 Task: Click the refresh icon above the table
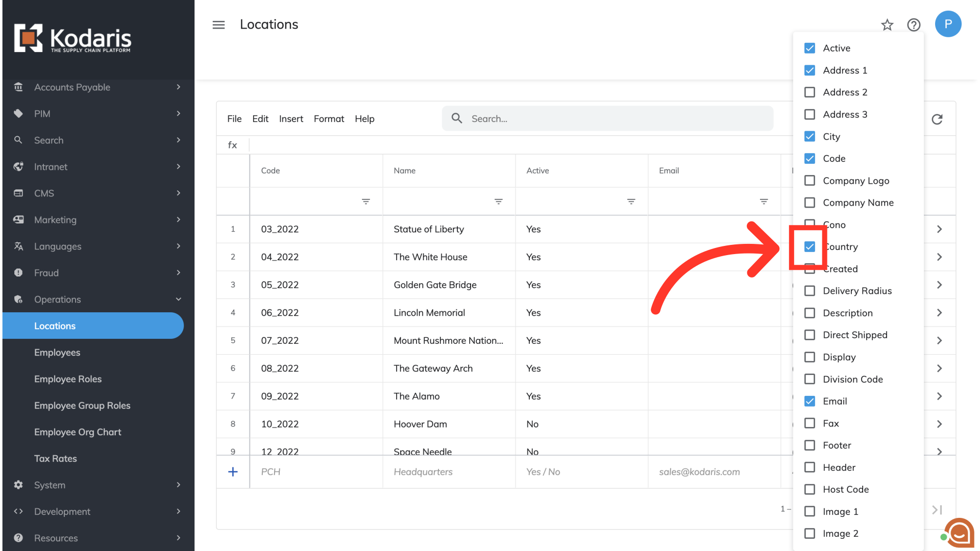pos(937,119)
